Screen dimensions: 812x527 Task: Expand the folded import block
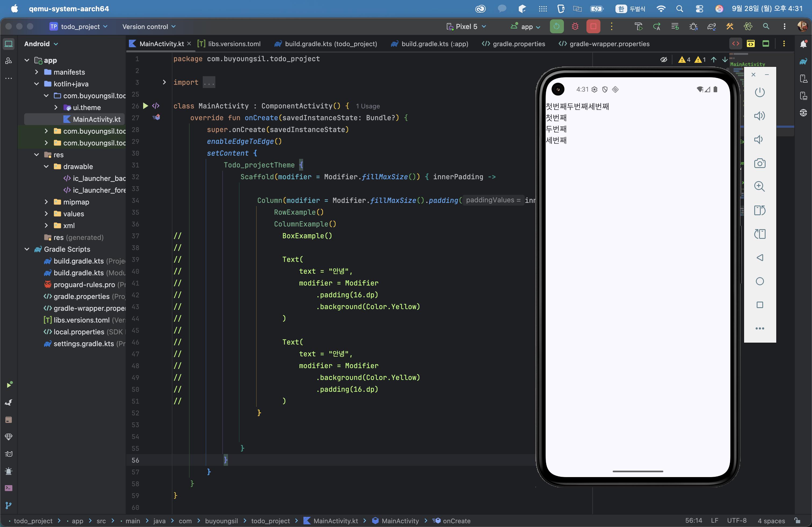(x=164, y=82)
